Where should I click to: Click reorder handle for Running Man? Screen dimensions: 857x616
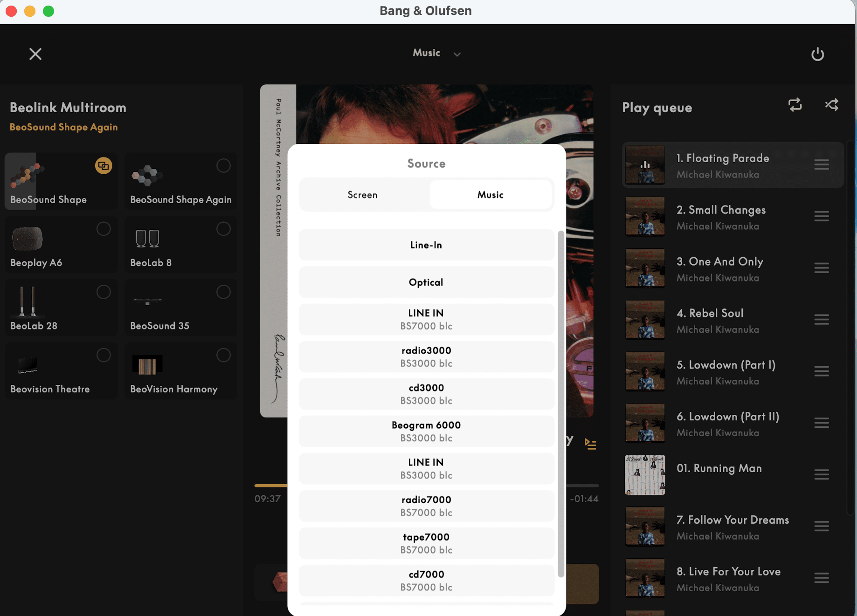[821, 475]
